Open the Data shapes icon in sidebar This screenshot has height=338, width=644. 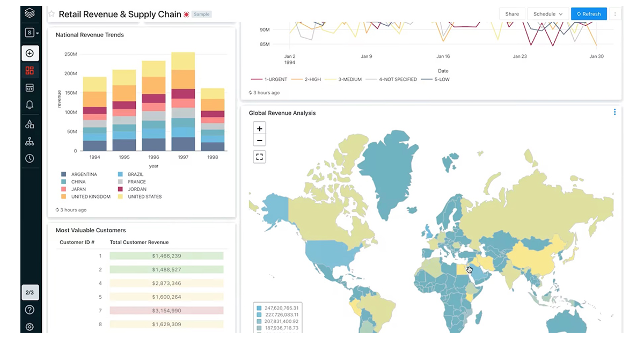[30, 124]
